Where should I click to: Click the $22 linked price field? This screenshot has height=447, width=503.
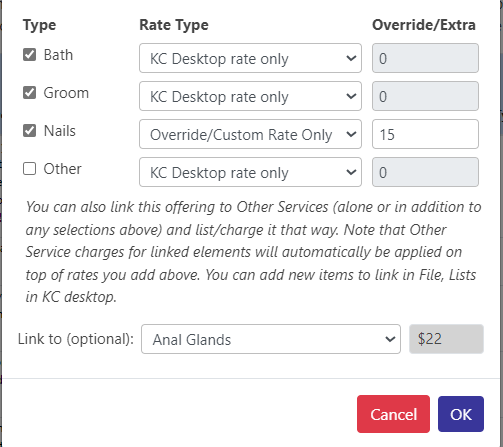[446, 339]
